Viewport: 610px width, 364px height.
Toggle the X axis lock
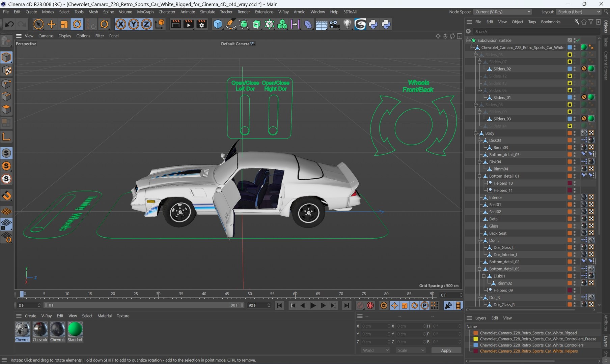click(120, 24)
